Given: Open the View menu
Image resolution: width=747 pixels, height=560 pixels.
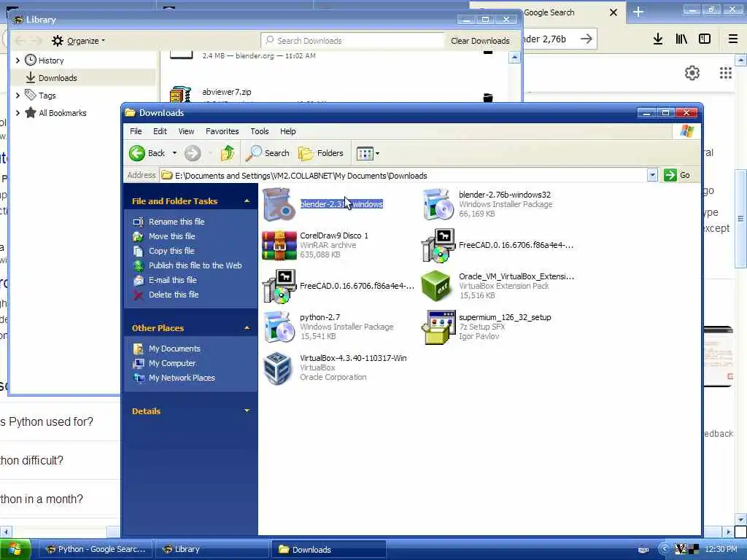Looking at the screenshot, I should tap(186, 131).
